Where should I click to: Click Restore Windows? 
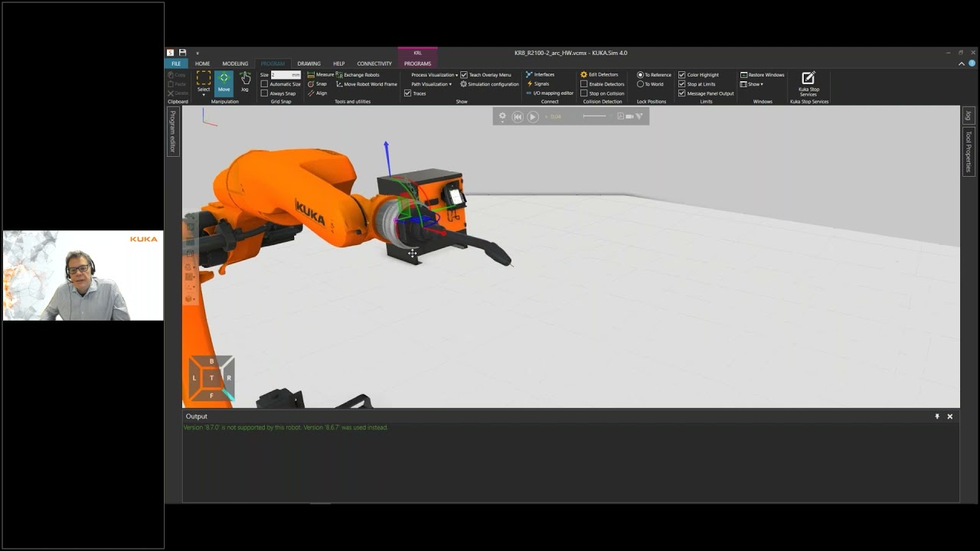pyautogui.click(x=762, y=75)
